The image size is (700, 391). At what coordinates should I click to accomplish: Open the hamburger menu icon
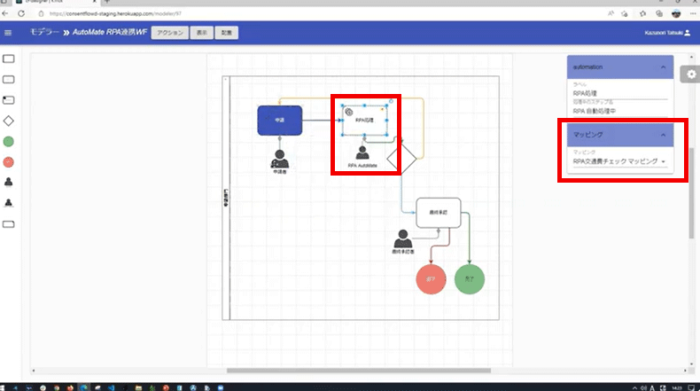point(8,33)
